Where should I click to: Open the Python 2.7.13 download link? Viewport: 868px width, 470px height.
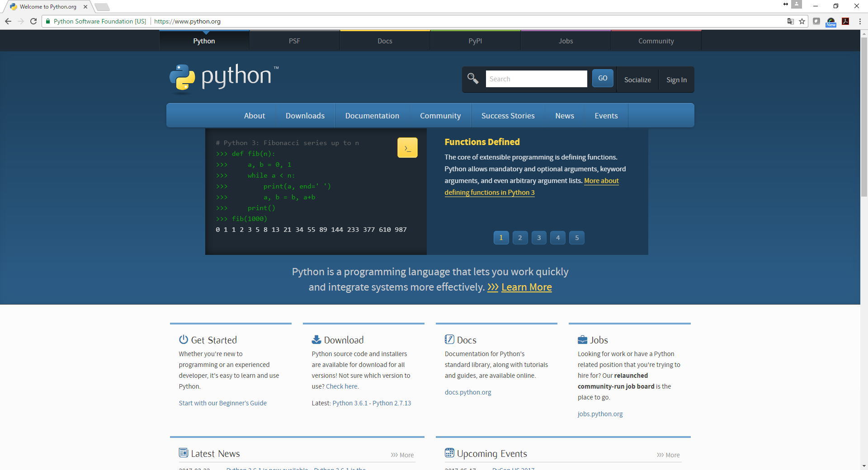tap(392, 403)
